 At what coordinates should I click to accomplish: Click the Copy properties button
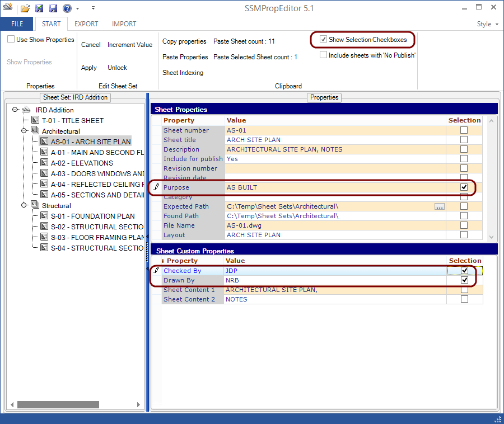pyautogui.click(x=184, y=41)
